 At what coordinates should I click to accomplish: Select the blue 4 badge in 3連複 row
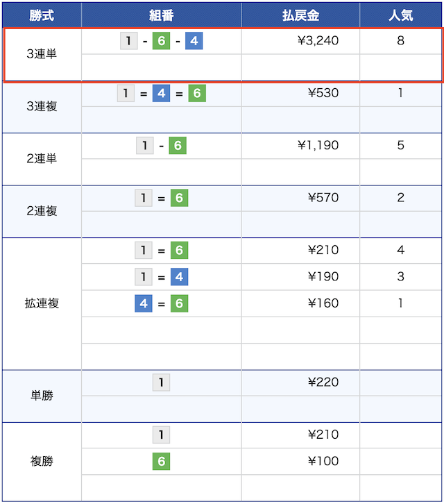point(161,94)
